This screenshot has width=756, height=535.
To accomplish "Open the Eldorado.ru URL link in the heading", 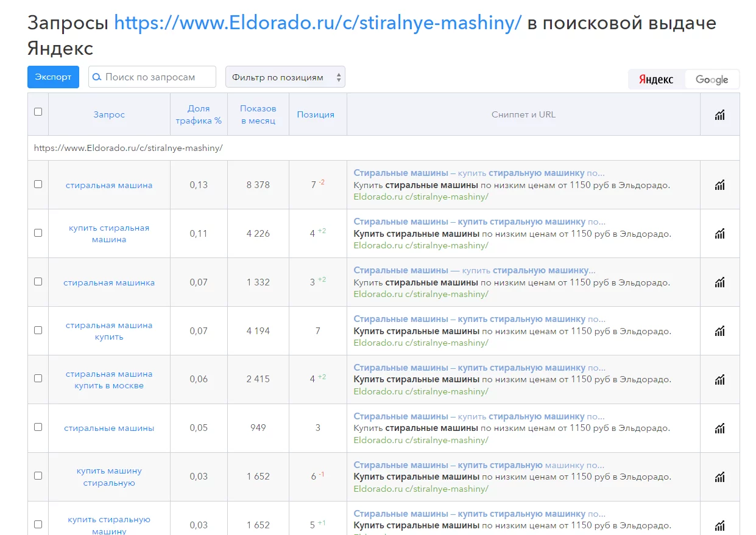I will coord(317,23).
